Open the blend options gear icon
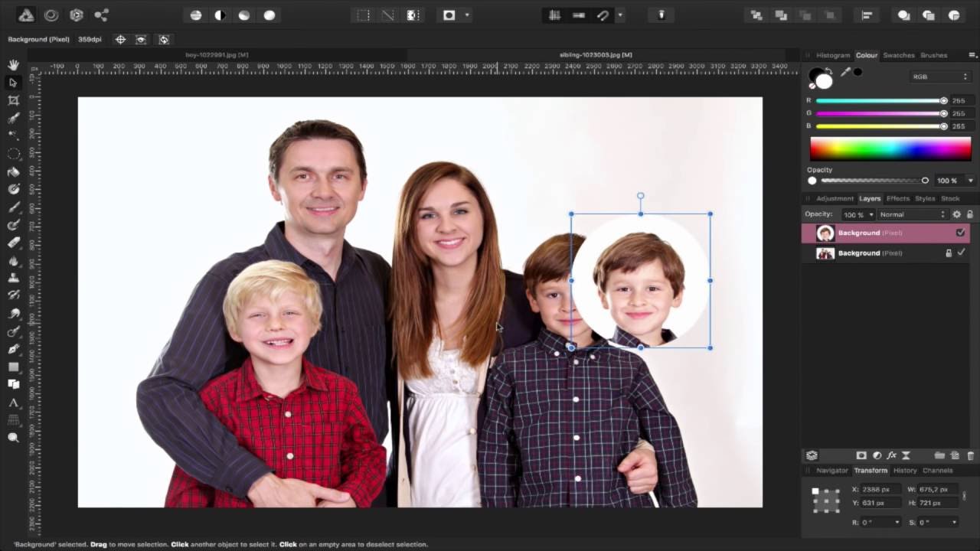The width and height of the screenshot is (980, 551). [956, 214]
